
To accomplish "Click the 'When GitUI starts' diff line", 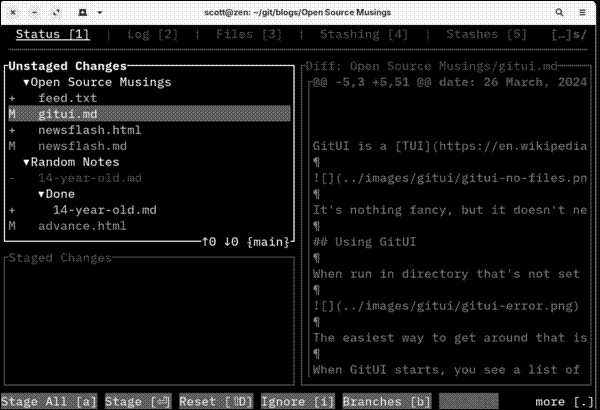I will (446, 370).
